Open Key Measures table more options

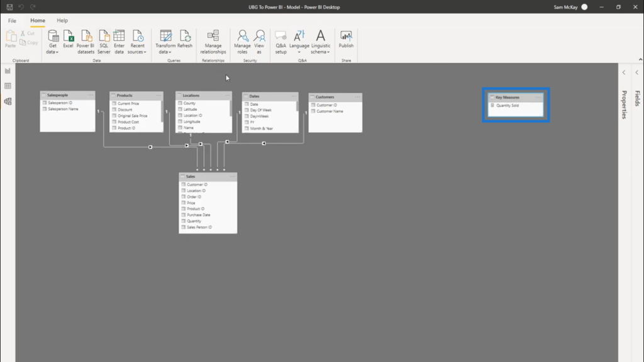538,98
